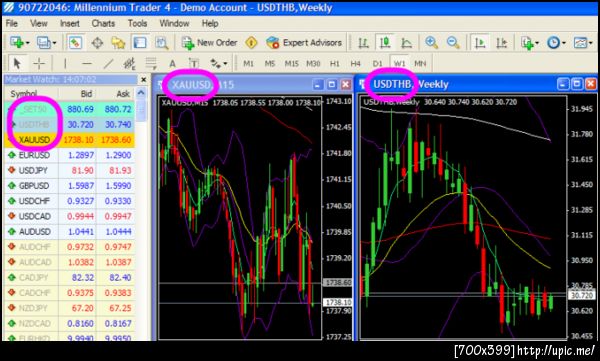Open the Indicators list icon
Screen dimensions: 600x361
[527, 42]
